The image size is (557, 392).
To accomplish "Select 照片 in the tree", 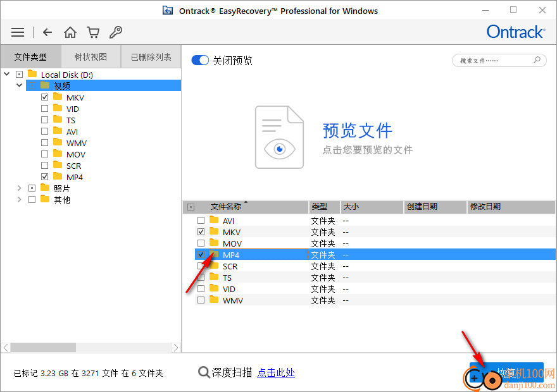I will (62, 188).
